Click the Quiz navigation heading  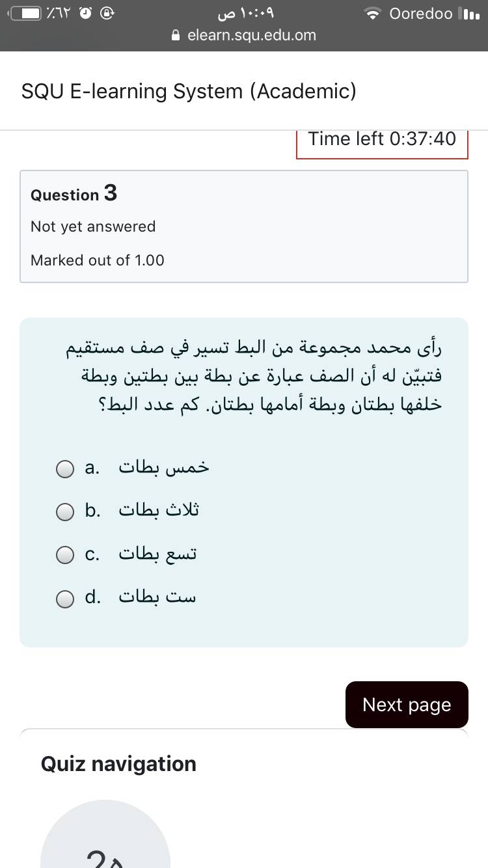118,764
